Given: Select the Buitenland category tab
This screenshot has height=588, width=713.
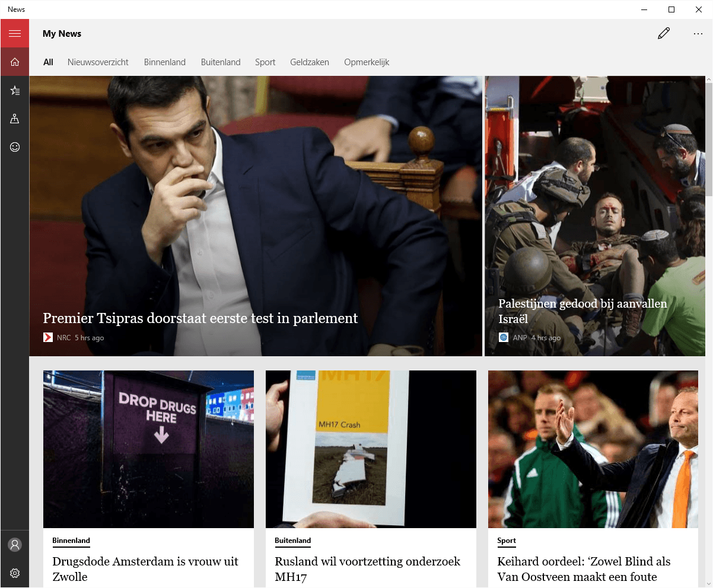Looking at the screenshot, I should pos(220,62).
